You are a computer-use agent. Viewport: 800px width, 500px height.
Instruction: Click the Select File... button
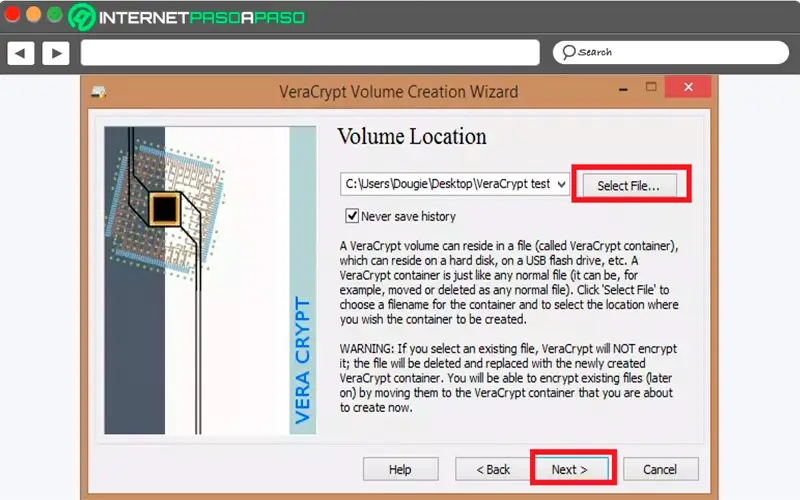630,185
